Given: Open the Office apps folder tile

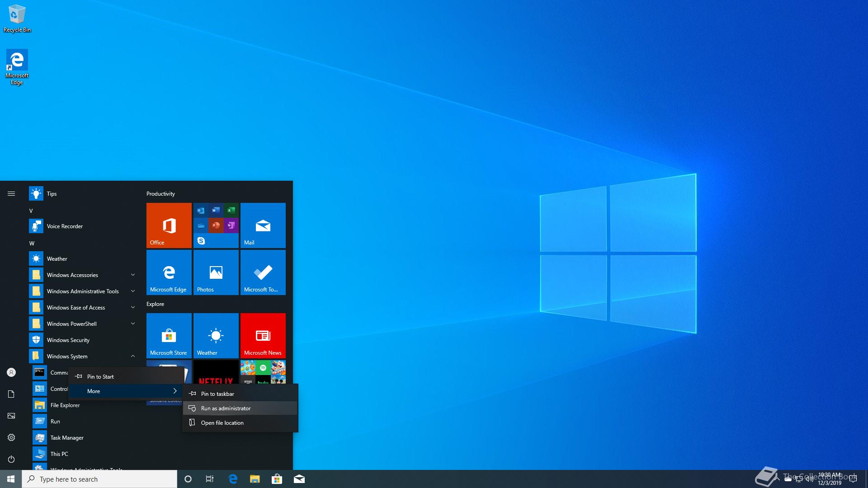Looking at the screenshot, I should point(216,225).
